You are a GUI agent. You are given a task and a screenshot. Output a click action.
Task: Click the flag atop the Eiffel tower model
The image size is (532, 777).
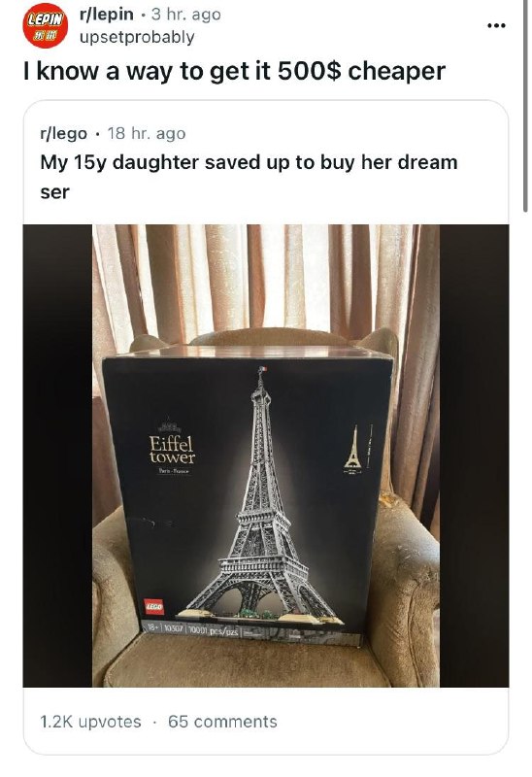coord(263,370)
